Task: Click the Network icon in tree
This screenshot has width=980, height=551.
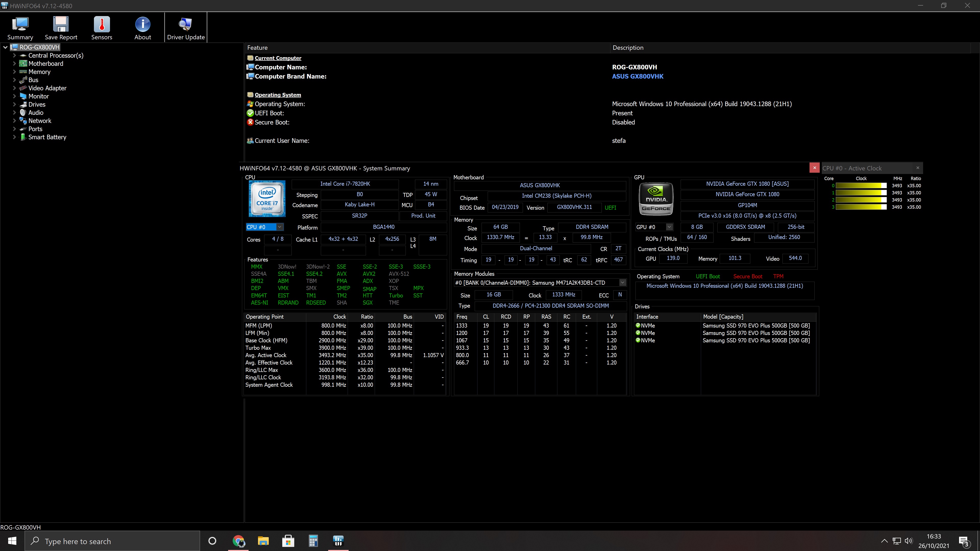Action: (23, 121)
